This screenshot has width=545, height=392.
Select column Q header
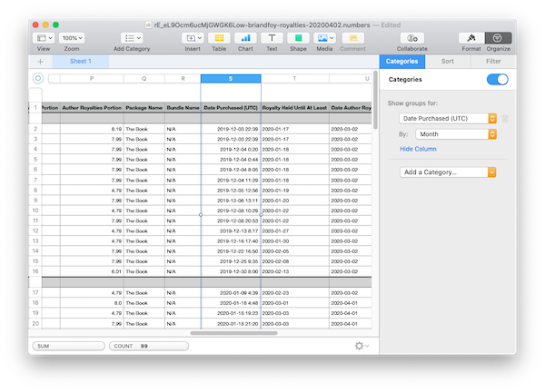pyautogui.click(x=144, y=79)
